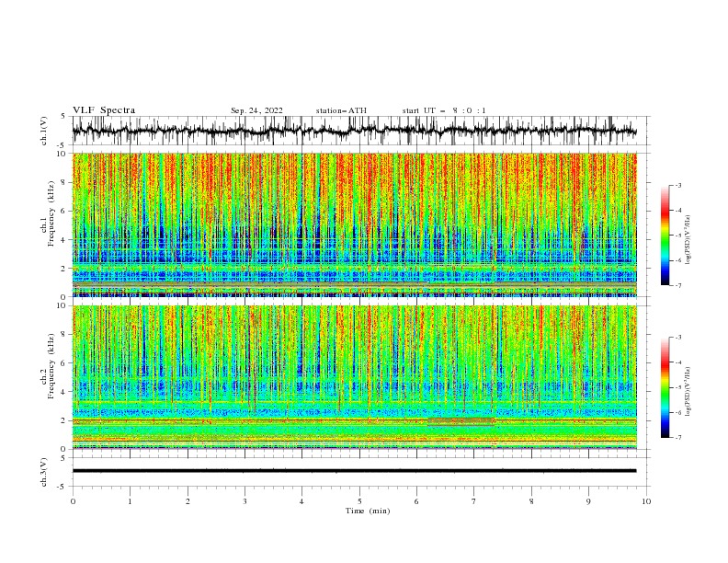Image resolution: width=728 pixels, height=563 pixels.
Task: Click the time axis tick label "7"
Action: click(474, 501)
